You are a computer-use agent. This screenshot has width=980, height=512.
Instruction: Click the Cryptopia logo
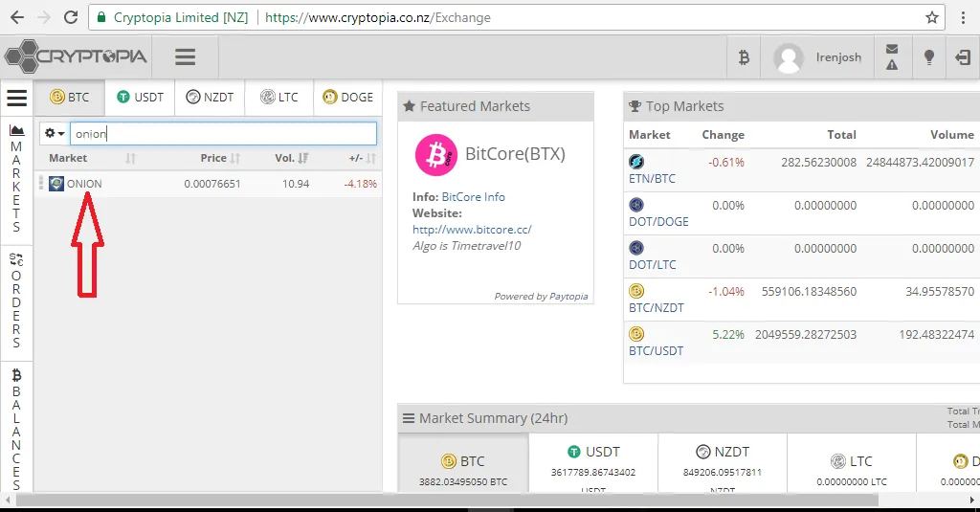pos(75,56)
